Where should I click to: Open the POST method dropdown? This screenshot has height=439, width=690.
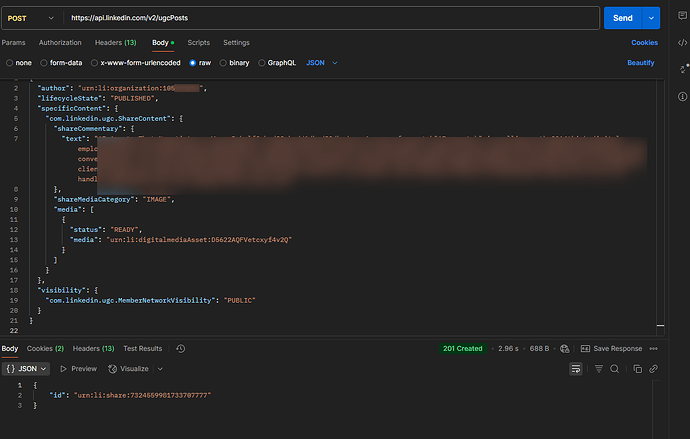(31, 18)
